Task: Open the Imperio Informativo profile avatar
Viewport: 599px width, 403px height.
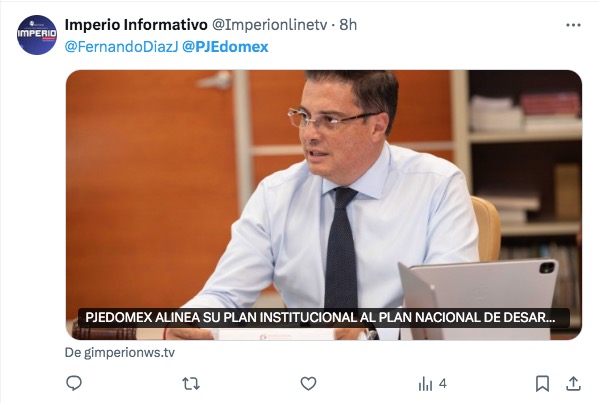Action: (37, 35)
